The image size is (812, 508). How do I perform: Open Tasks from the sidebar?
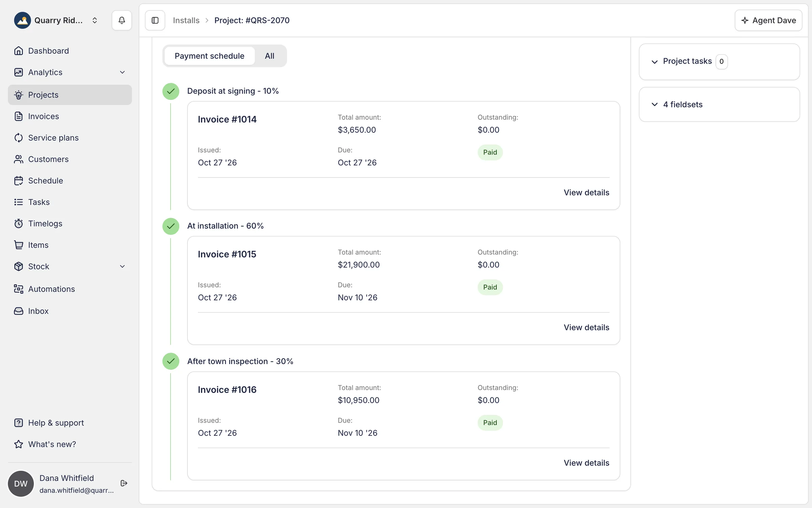(x=70, y=202)
